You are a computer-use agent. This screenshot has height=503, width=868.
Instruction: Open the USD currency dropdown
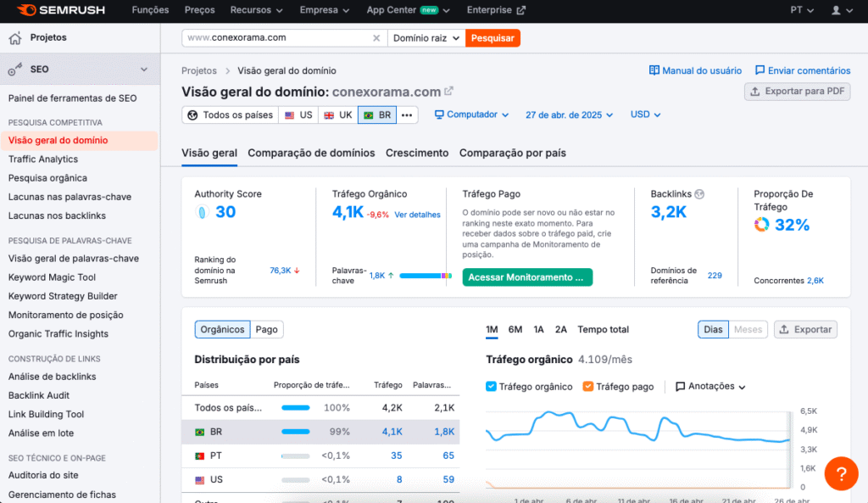point(645,115)
